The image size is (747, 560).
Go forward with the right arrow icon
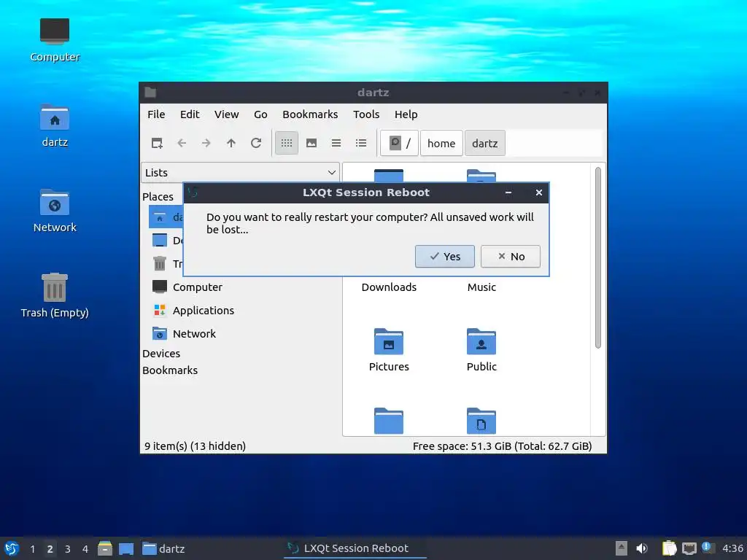point(206,143)
